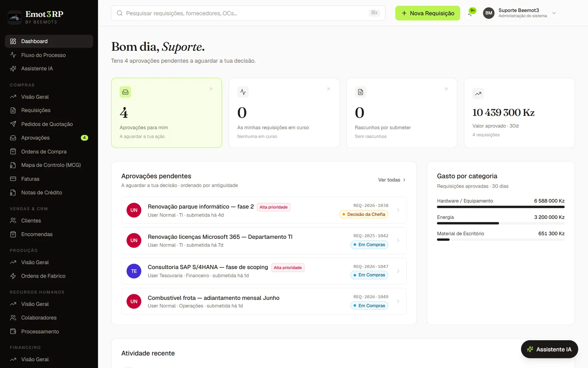The image size is (588, 368).
Task: Open chevron for REQ-2026-1049 row
Action: click(398, 301)
